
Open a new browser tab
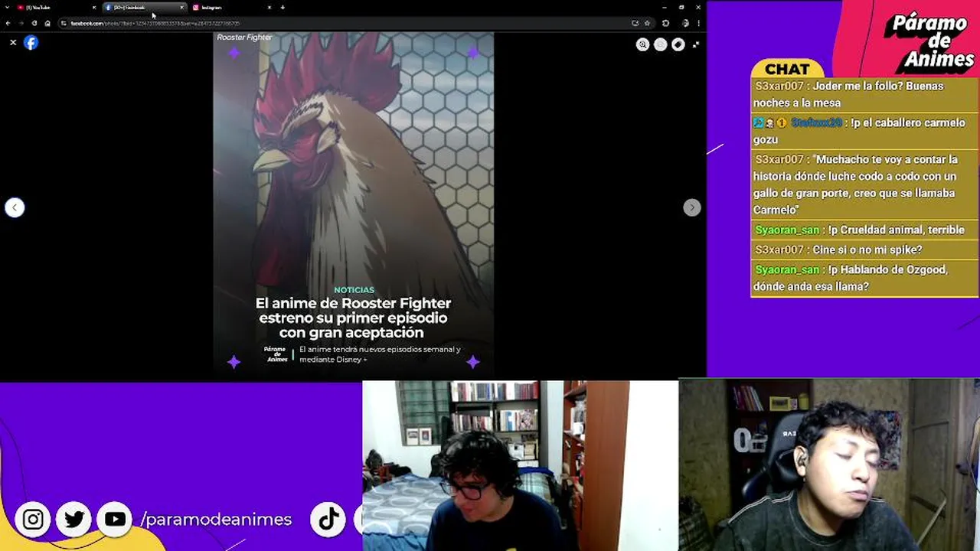(283, 8)
